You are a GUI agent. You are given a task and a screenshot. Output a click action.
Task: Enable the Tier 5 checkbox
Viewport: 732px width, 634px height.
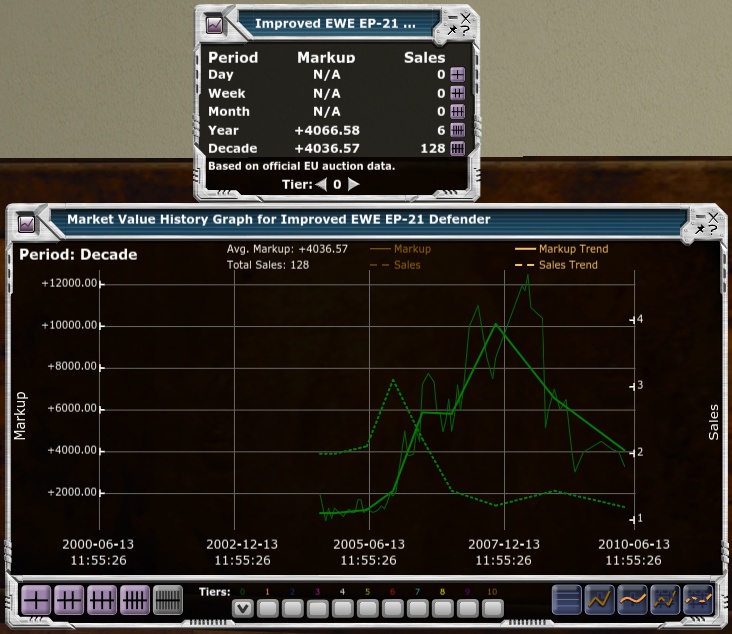[367, 607]
